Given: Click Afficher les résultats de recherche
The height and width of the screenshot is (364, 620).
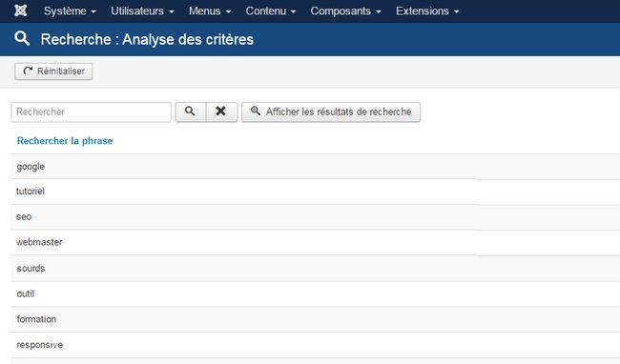Looking at the screenshot, I should coord(331,112).
